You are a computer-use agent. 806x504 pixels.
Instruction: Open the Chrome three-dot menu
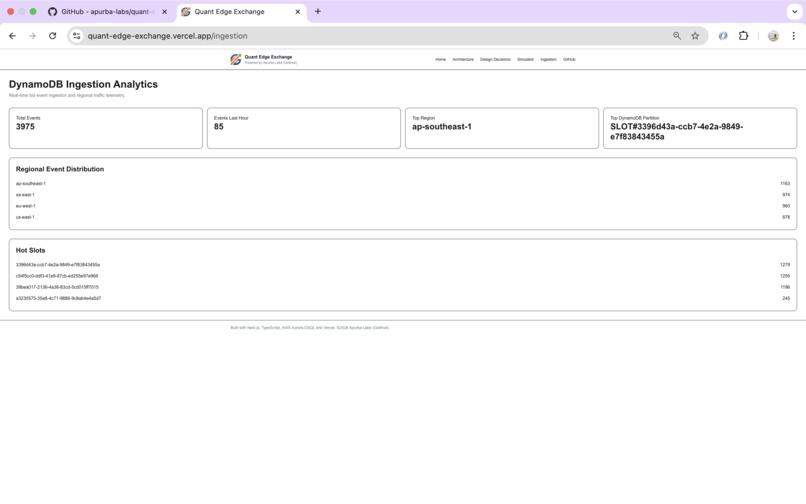click(794, 36)
